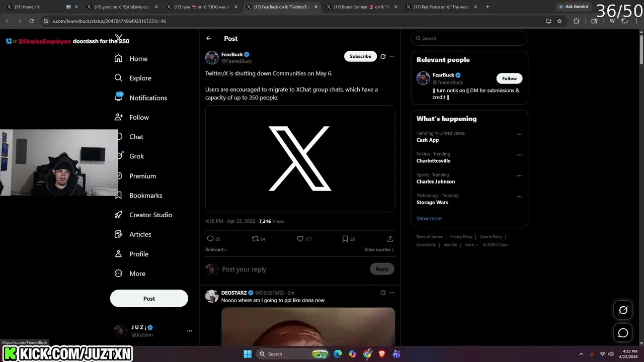Image resolution: width=644 pixels, height=362 pixels.
Task: Open the floating chat bubble button
Action: click(x=623, y=333)
